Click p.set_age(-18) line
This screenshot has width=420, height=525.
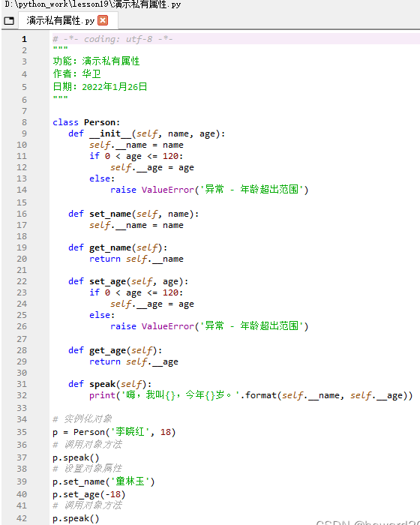(x=88, y=494)
